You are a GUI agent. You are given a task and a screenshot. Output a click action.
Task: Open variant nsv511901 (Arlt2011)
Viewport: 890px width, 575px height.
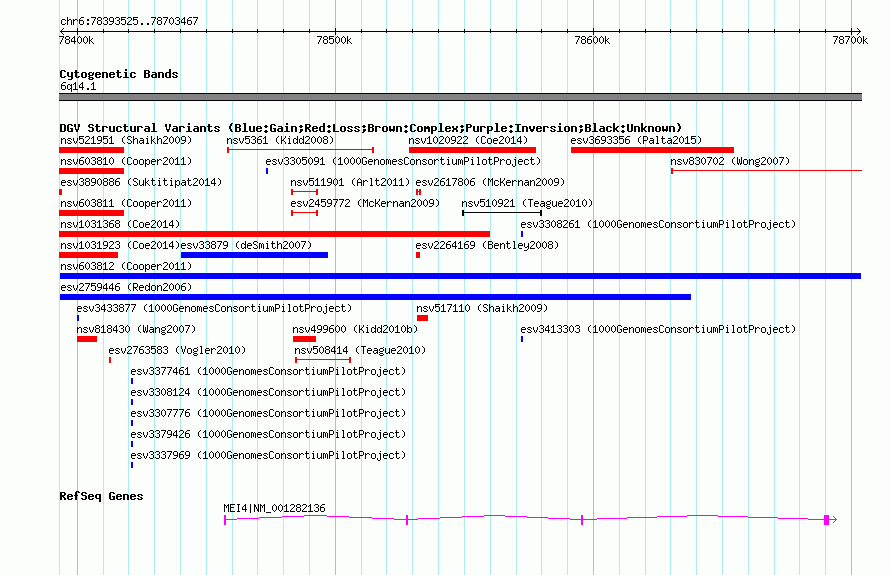350,182
